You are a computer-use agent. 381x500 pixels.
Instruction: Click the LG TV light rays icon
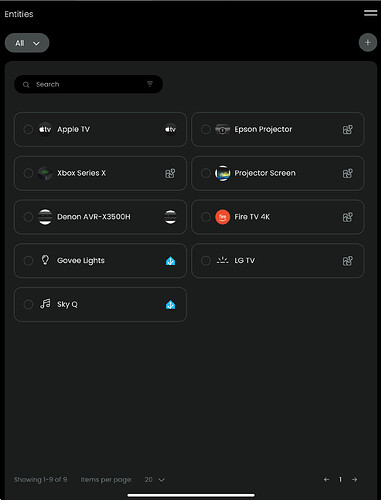[x=222, y=260]
